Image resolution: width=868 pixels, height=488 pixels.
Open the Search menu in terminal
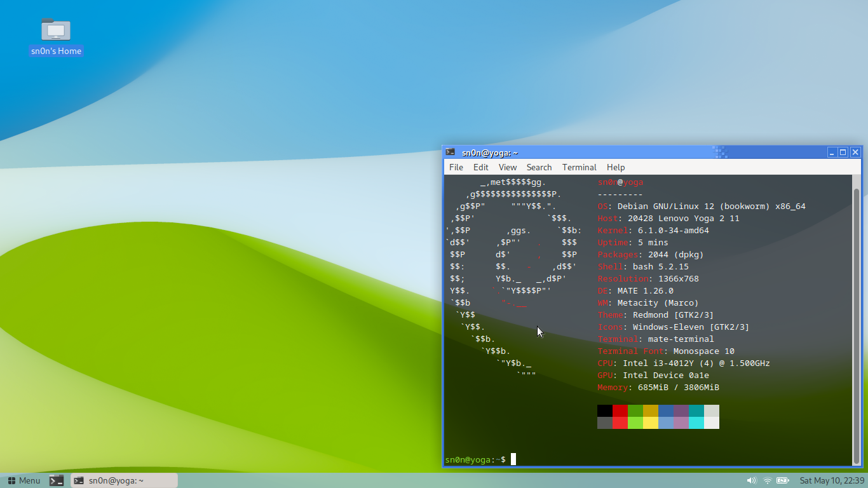coord(539,167)
